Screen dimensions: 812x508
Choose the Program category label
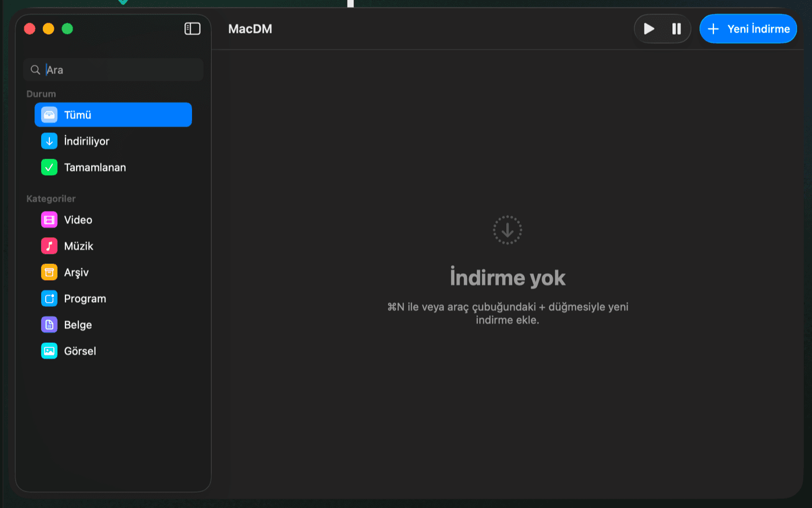tap(85, 299)
